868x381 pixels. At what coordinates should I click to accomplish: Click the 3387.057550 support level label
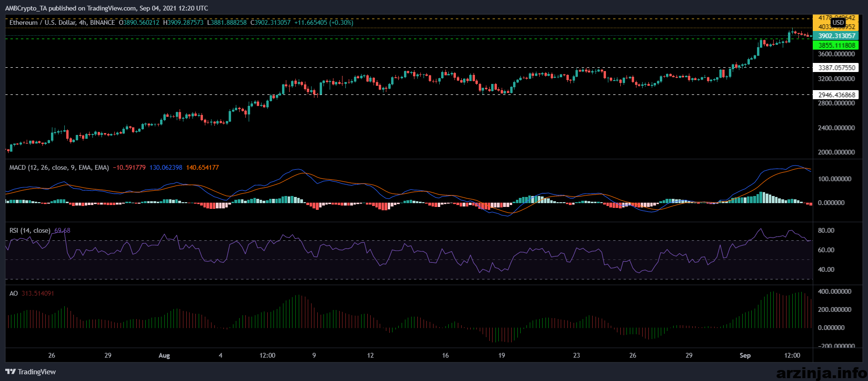(836, 68)
